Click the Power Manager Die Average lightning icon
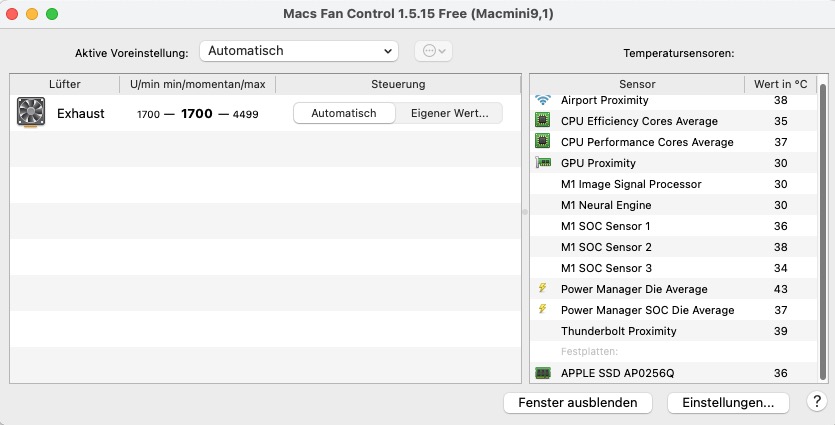Screen dimensions: 835x425 point(542,288)
